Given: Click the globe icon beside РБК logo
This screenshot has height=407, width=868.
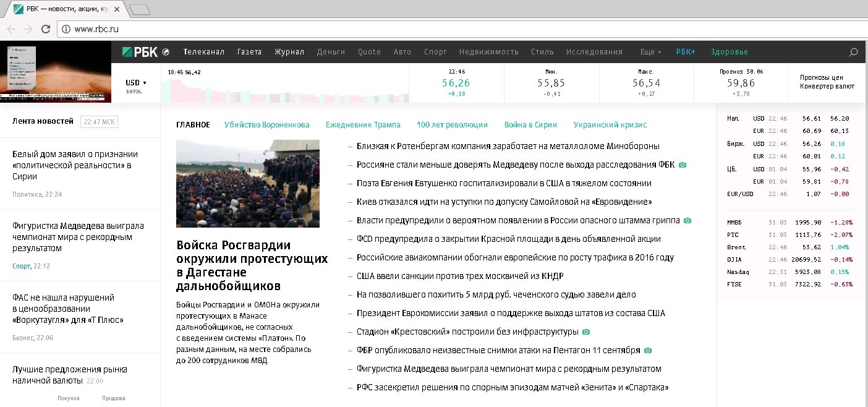Looking at the screenshot, I should click(x=166, y=52).
